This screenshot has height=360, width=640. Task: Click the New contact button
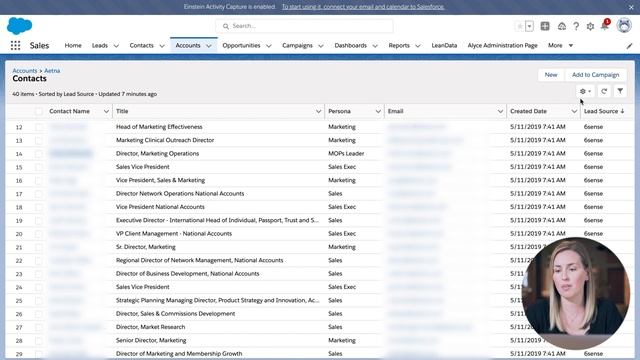point(551,75)
